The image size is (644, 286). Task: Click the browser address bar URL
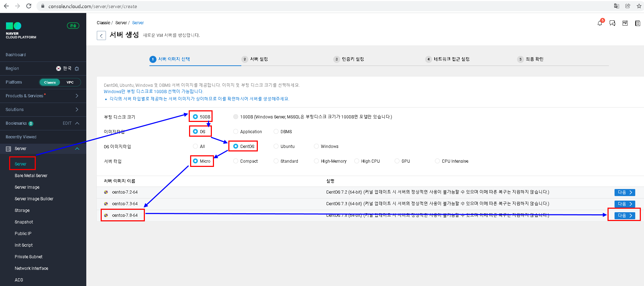93,6
